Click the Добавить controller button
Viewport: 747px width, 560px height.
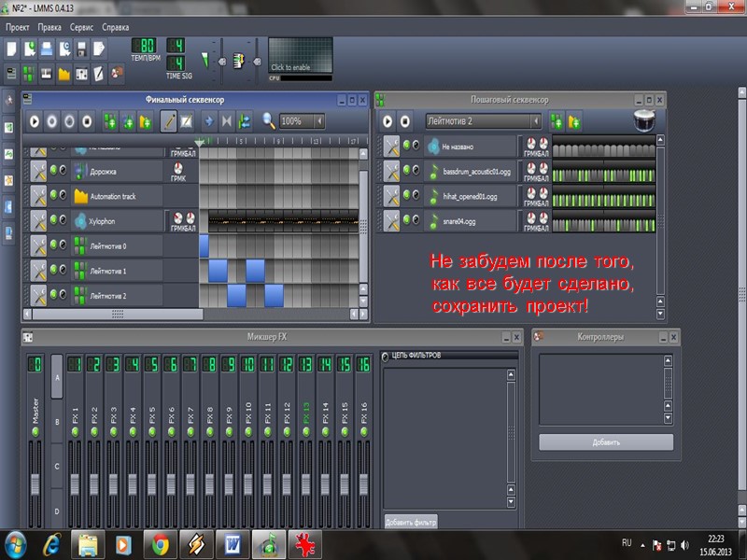pos(606,441)
